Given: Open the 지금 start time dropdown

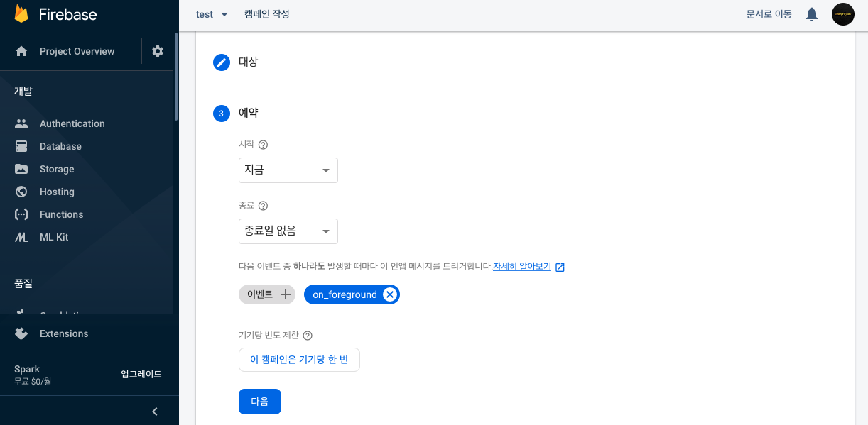Looking at the screenshot, I should click(288, 170).
